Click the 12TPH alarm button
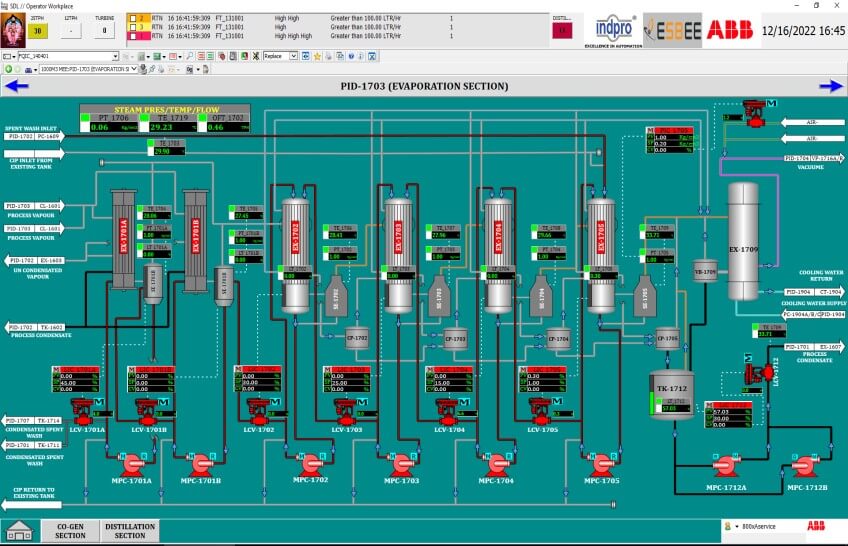848x546 pixels. pos(71,31)
